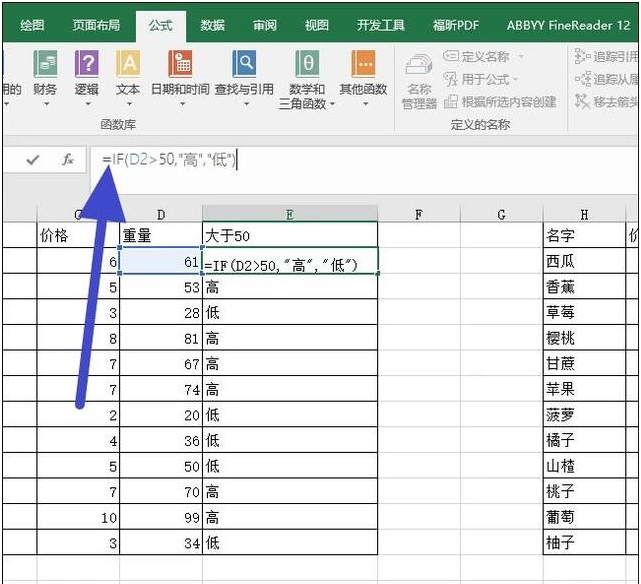Click the fx insert function button
The image size is (641, 584).
click(x=68, y=159)
